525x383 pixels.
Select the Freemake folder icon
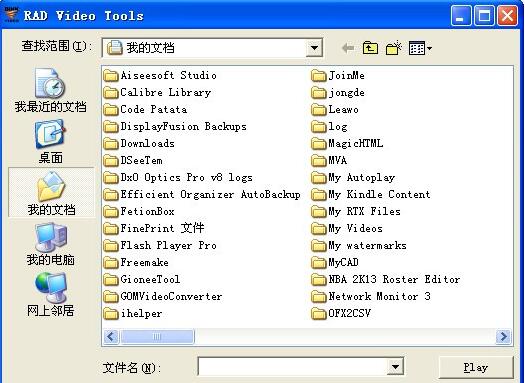111,262
